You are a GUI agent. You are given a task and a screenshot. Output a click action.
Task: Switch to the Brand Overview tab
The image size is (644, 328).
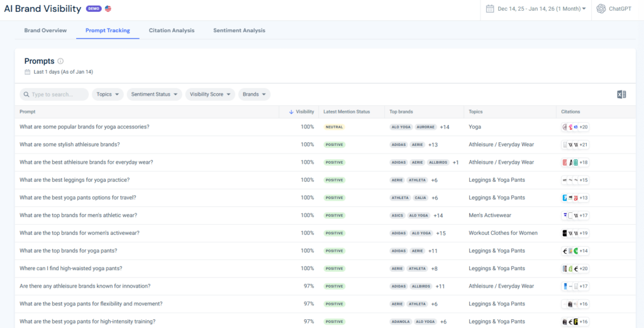click(45, 30)
